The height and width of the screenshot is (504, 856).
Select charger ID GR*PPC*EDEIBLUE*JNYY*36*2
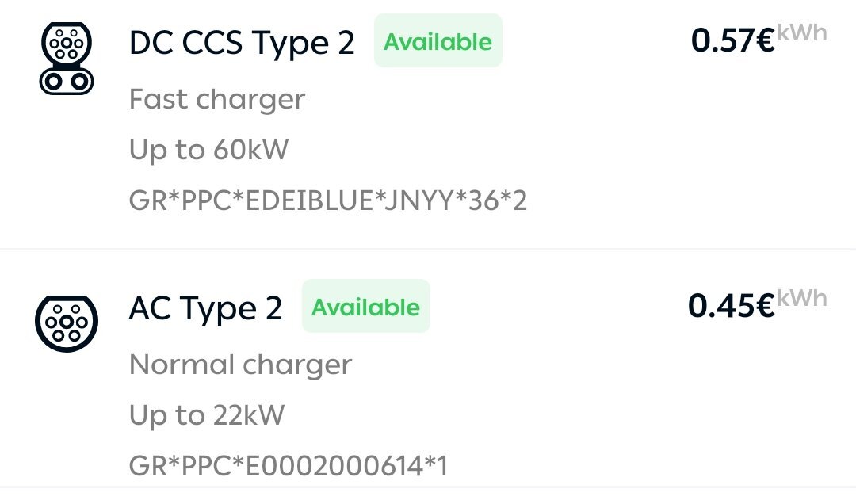click(328, 200)
